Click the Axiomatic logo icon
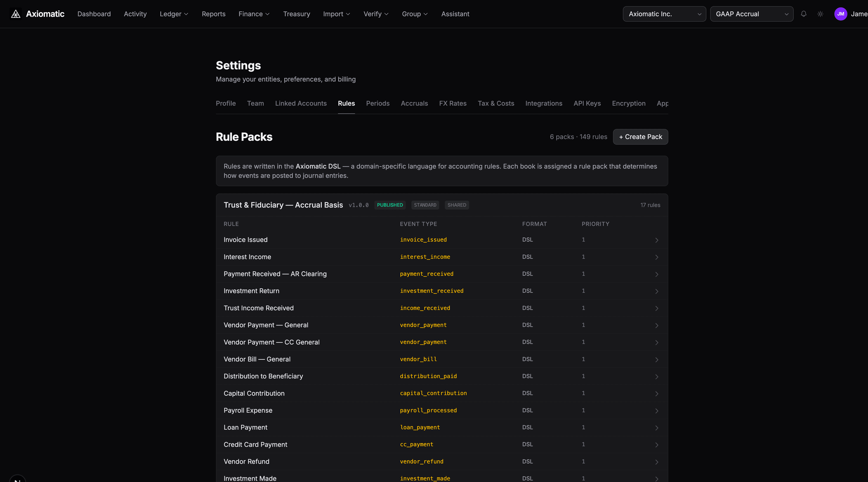 point(16,14)
